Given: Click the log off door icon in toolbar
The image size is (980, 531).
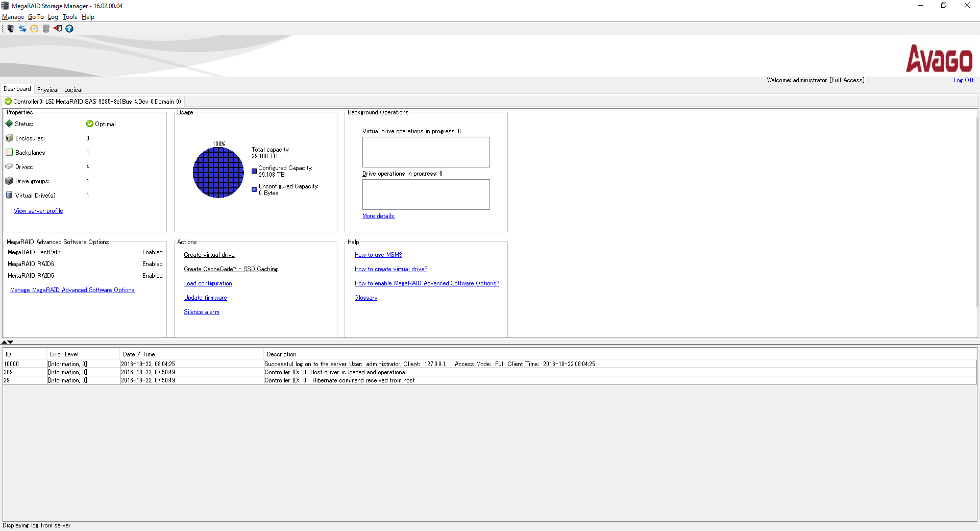Looking at the screenshot, I should [58, 29].
